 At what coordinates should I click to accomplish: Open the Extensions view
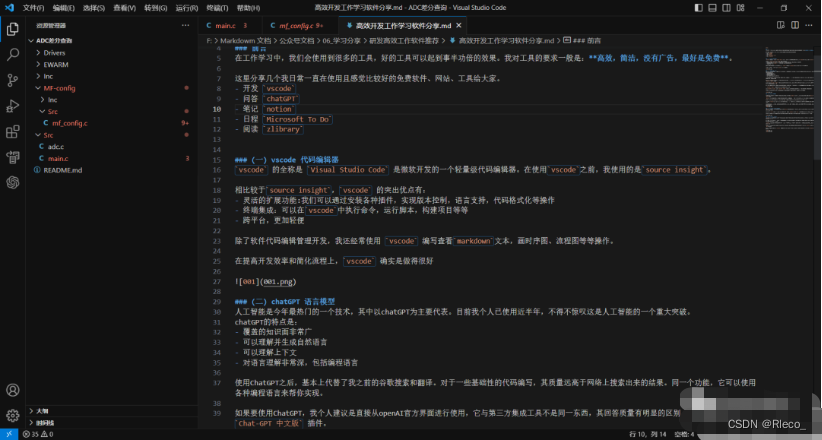[13, 131]
